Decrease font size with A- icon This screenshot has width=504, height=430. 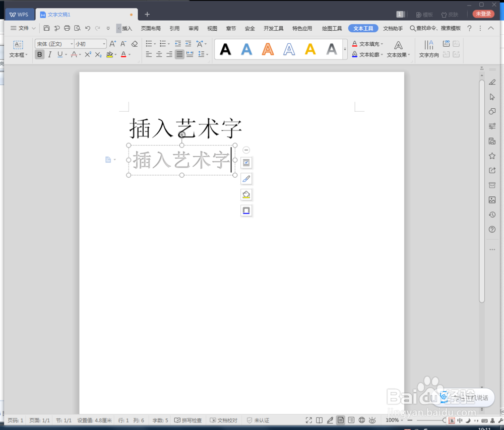[123, 44]
